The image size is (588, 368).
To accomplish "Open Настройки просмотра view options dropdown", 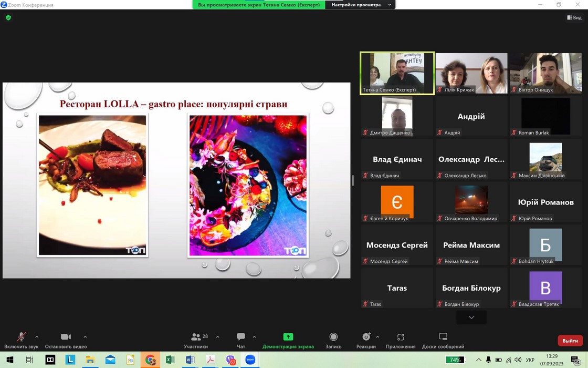I will click(360, 5).
